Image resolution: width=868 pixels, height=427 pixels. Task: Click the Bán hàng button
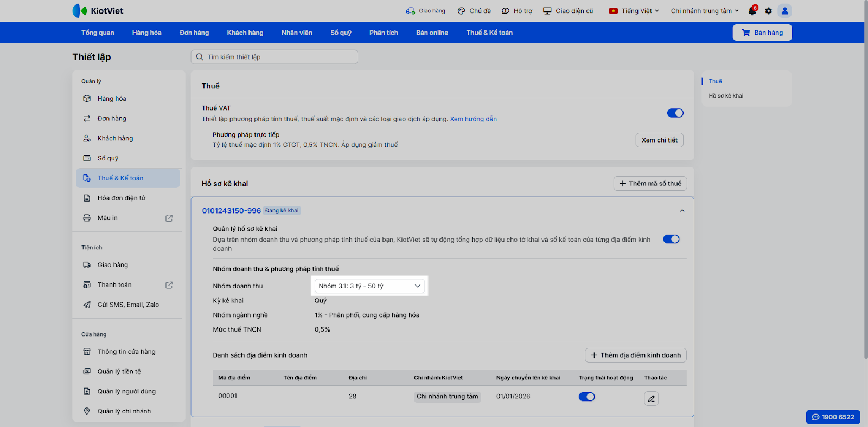[762, 33]
